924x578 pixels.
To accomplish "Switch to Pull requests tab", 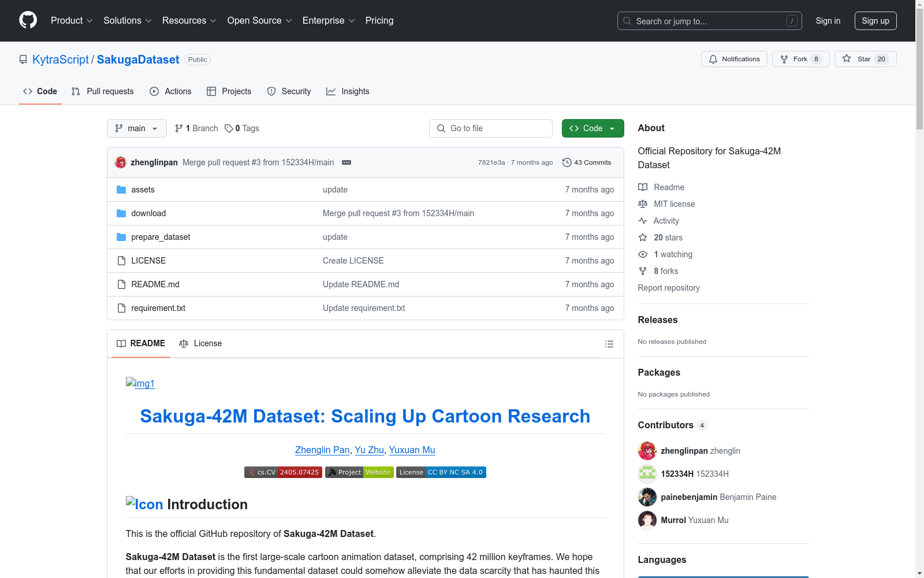I will [x=102, y=91].
